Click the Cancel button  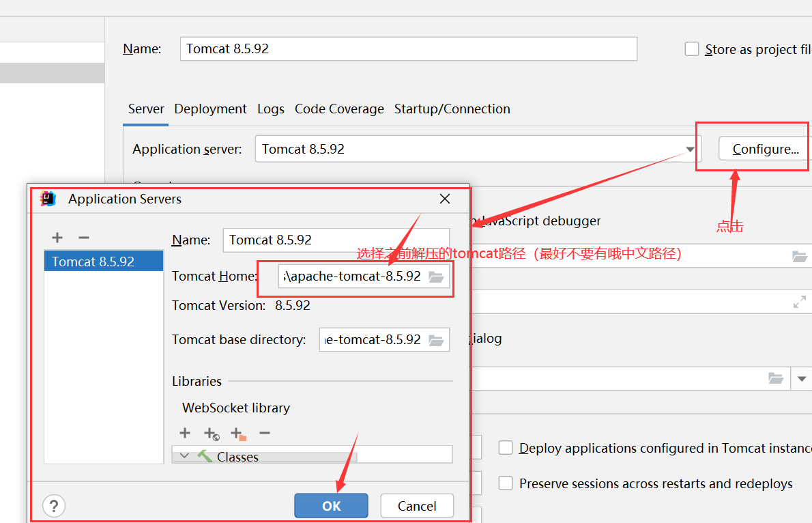pos(417,506)
